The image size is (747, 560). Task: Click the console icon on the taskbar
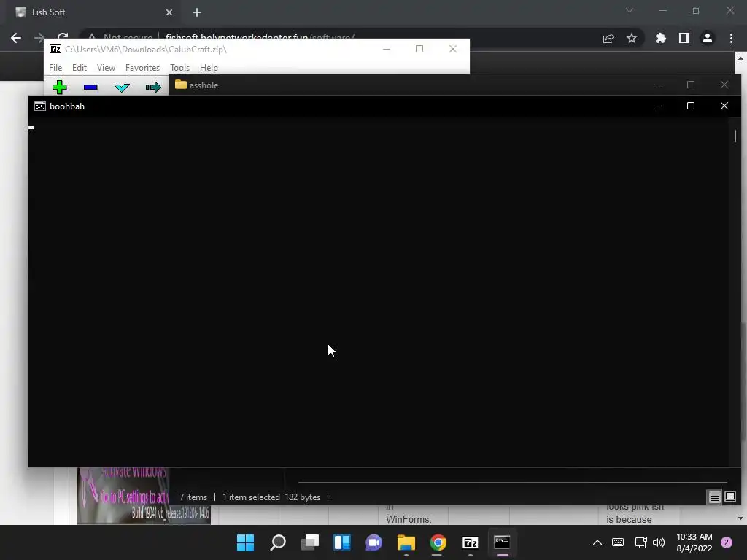tap(502, 542)
